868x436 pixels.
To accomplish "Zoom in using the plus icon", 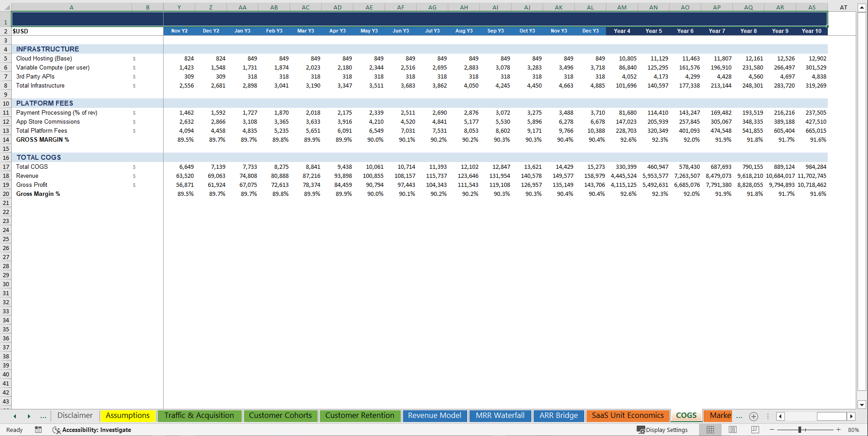I will pos(839,430).
